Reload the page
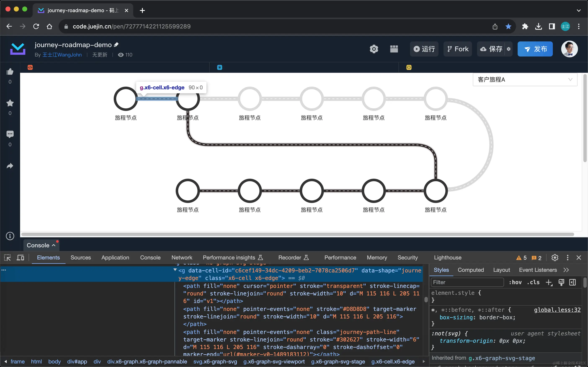Image resolution: width=588 pixels, height=367 pixels. click(x=36, y=26)
